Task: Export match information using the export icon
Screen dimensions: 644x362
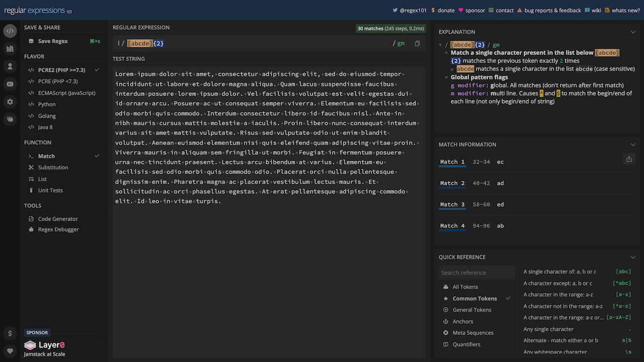Action: pos(629,158)
